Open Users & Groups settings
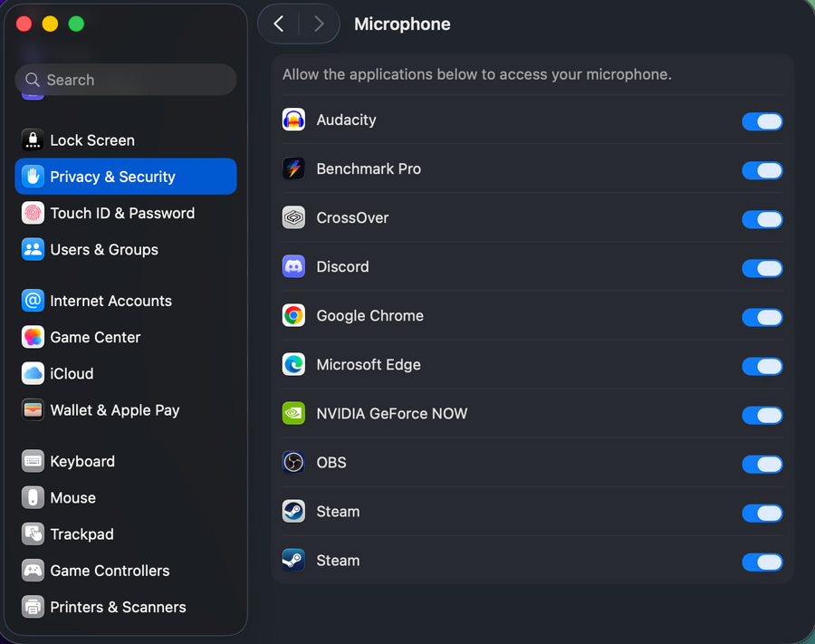Image resolution: width=815 pixels, height=644 pixels. (x=126, y=249)
